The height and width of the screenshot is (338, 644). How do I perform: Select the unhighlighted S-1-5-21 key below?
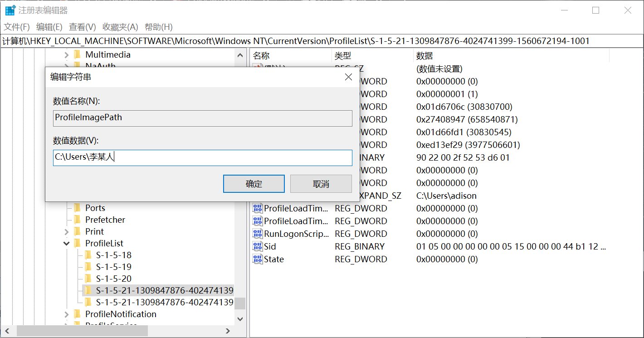(165, 302)
